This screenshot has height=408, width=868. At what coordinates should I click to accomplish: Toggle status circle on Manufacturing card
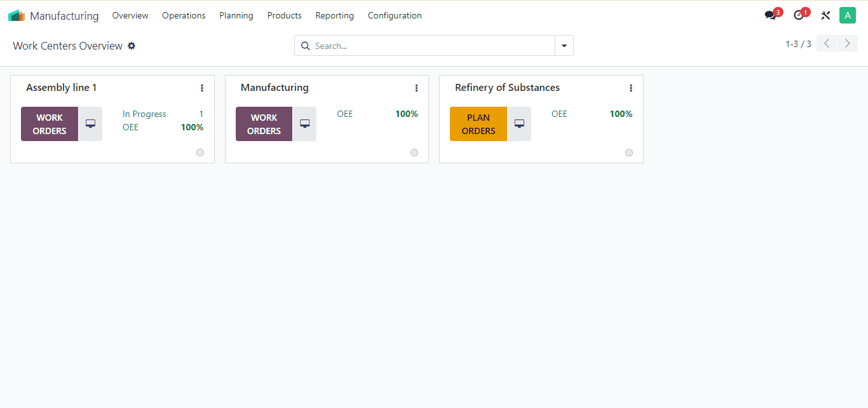coord(414,153)
